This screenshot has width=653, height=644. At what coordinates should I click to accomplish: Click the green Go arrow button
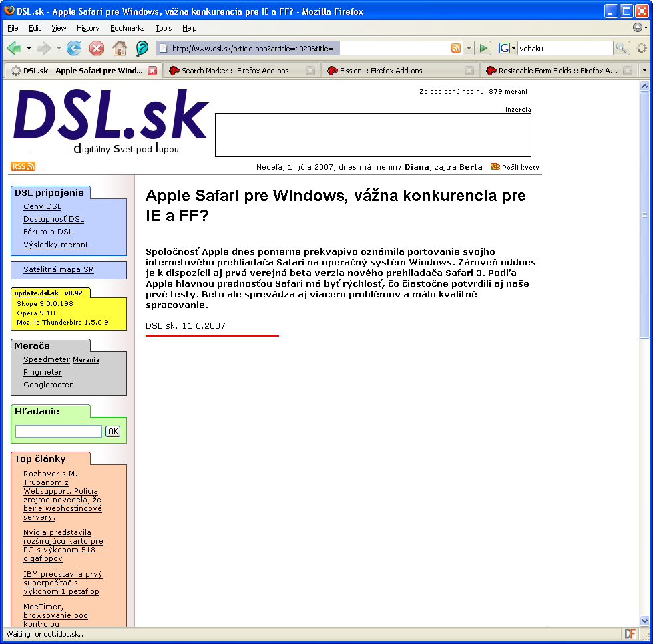click(x=483, y=48)
